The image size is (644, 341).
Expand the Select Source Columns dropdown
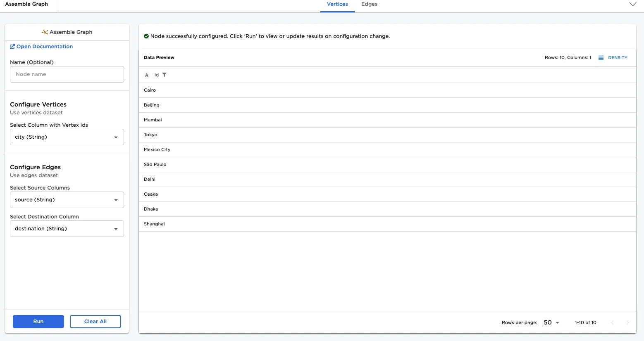point(67,200)
